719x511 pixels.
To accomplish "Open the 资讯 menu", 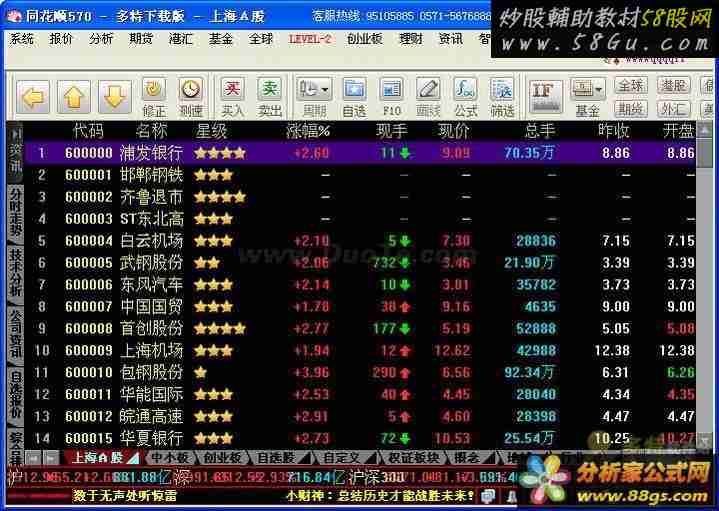I will pyautogui.click(x=451, y=39).
